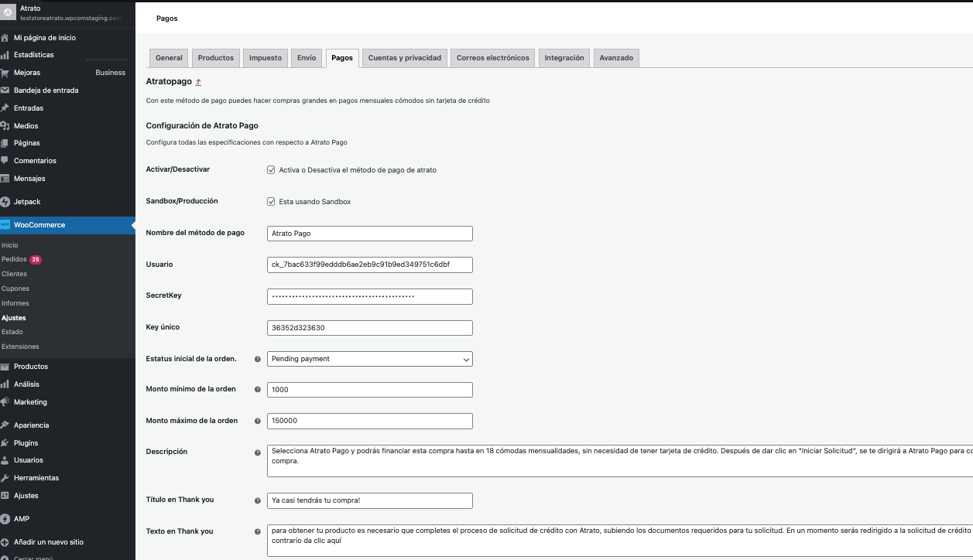Switch to the Integración tab
The width and height of the screenshot is (973, 560).
click(x=564, y=58)
